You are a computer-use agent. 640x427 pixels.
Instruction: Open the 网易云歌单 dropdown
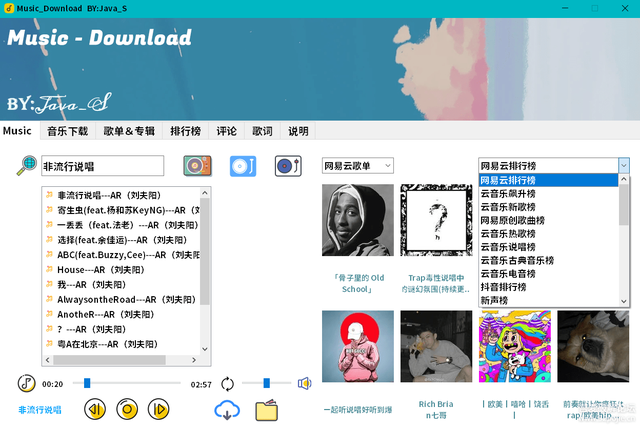[x=358, y=166]
